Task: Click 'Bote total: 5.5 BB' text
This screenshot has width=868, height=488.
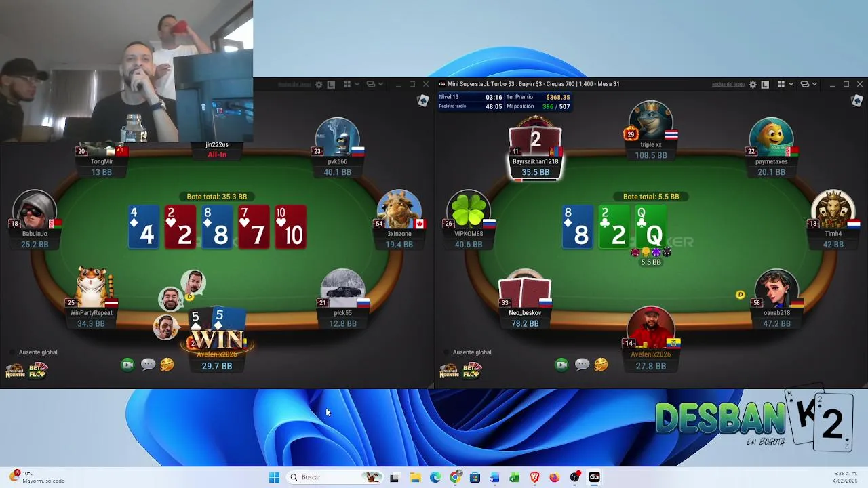Action: click(x=651, y=197)
